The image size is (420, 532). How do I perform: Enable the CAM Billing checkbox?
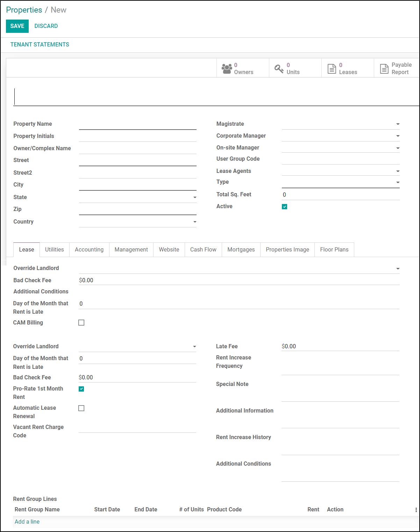pos(81,323)
